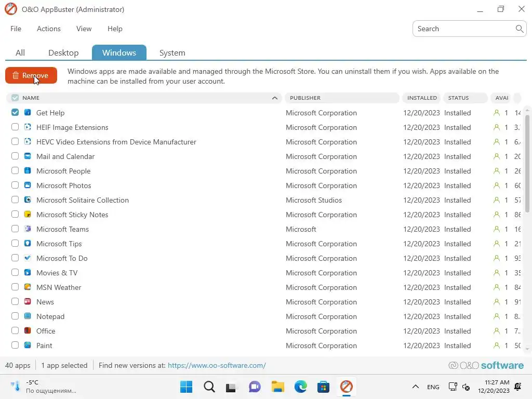Image resolution: width=532 pixels, height=399 pixels.
Task: Open Microsoft Store from the taskbar
Action: pos(323,387)
